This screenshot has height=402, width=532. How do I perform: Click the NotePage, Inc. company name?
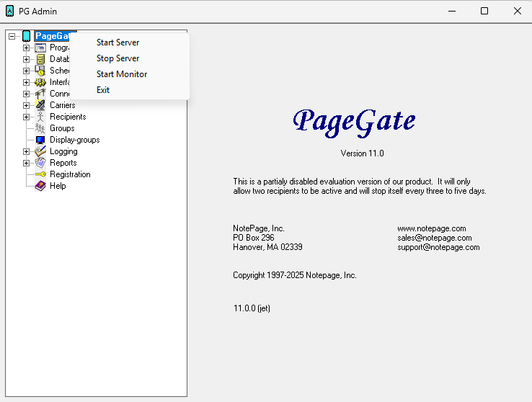click(259, 228)
